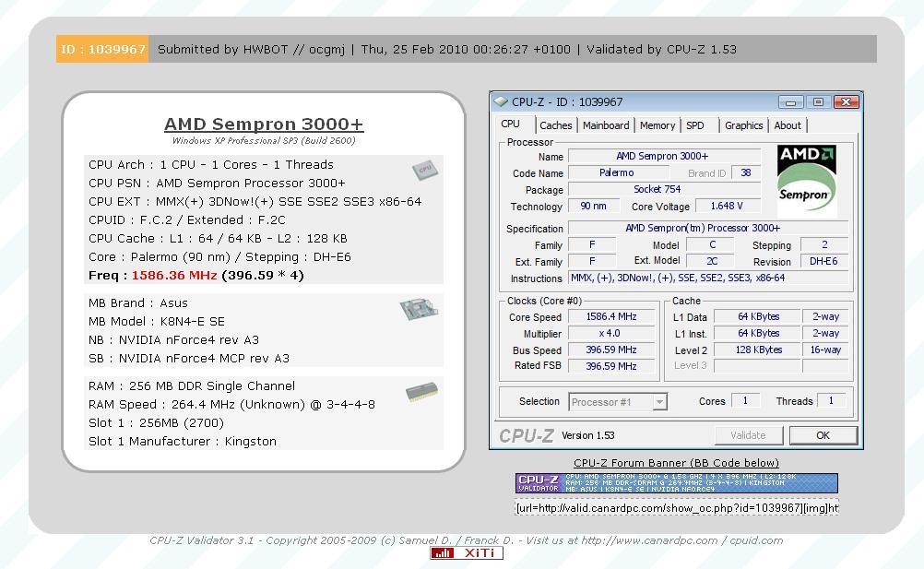Click the Windows XP Professional SP3 subtitle
The image size is (924, 569).
pyautogui.click(x=264, y=141)
